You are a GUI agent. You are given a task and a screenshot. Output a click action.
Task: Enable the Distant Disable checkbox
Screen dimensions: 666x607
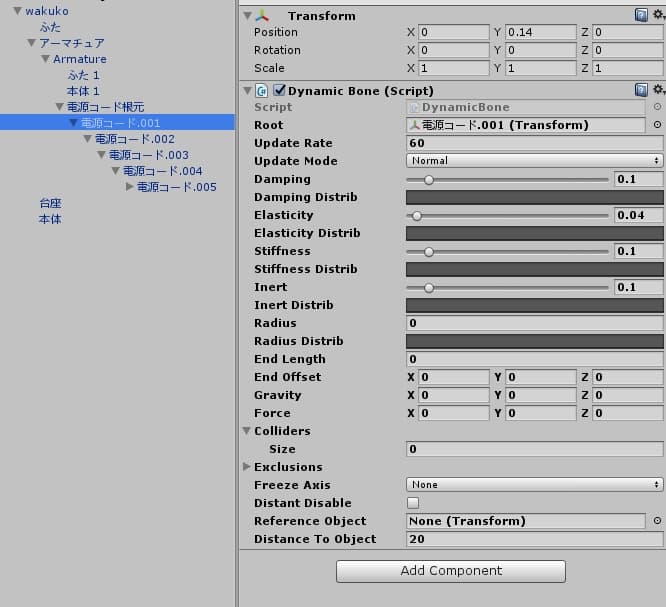[413, 503]
